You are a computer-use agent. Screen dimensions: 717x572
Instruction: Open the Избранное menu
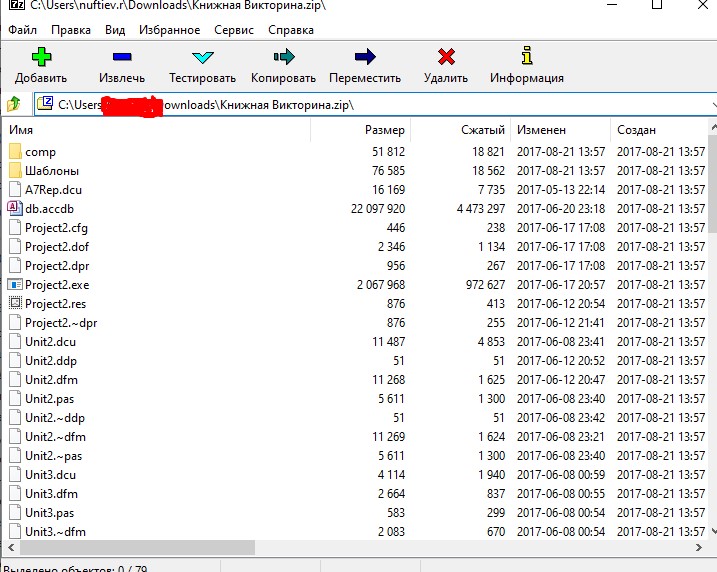169,30
